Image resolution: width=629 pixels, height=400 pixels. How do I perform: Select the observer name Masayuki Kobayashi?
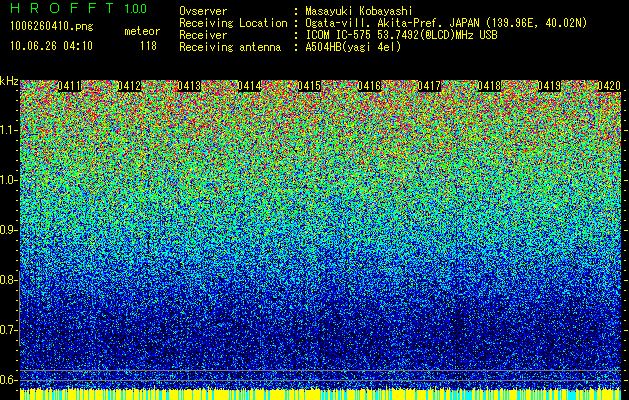point(358,11)
